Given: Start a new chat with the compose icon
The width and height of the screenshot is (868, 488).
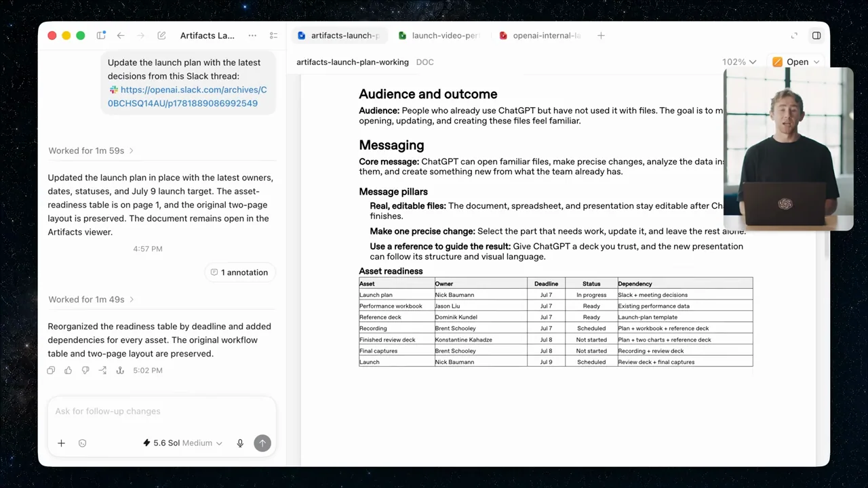Looking at the screenshot, I should [161, 35].
